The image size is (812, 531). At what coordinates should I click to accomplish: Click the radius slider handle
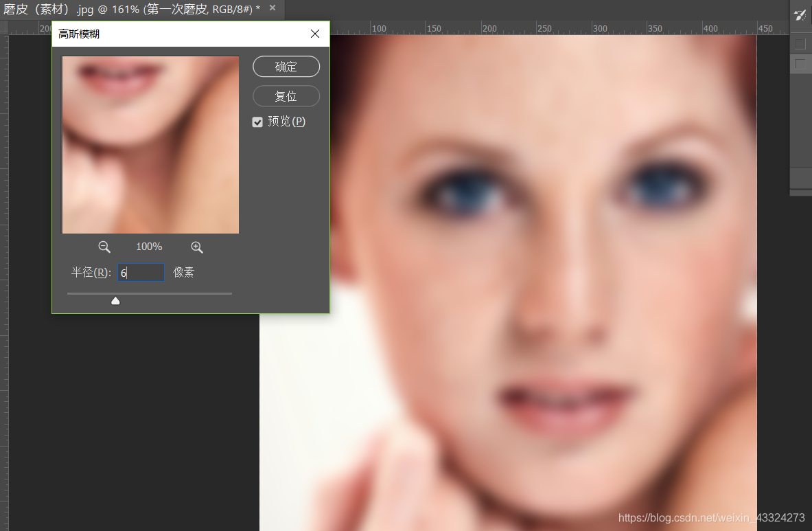(115, 300)
